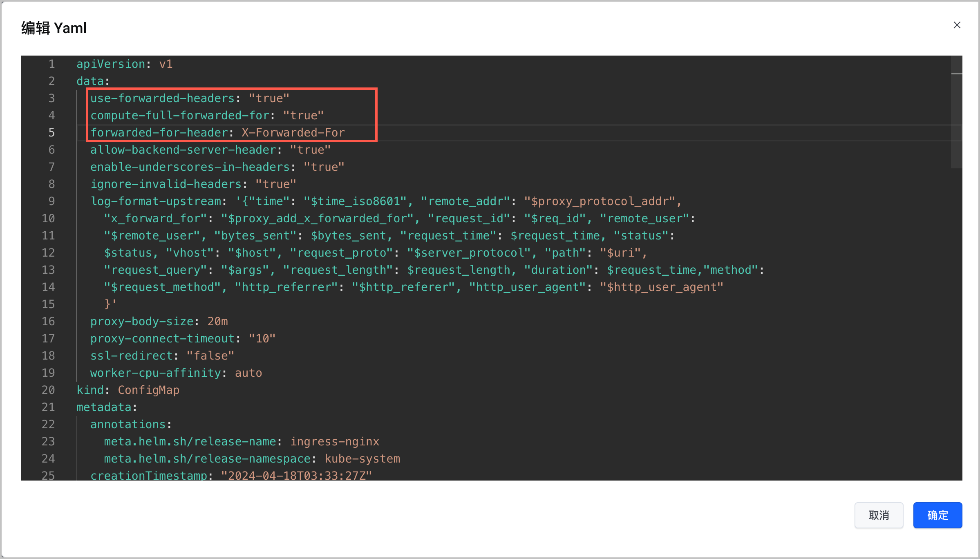Click the metadata: key line
The height and width of the screenshot is (559, 980).
click(107, 407)
